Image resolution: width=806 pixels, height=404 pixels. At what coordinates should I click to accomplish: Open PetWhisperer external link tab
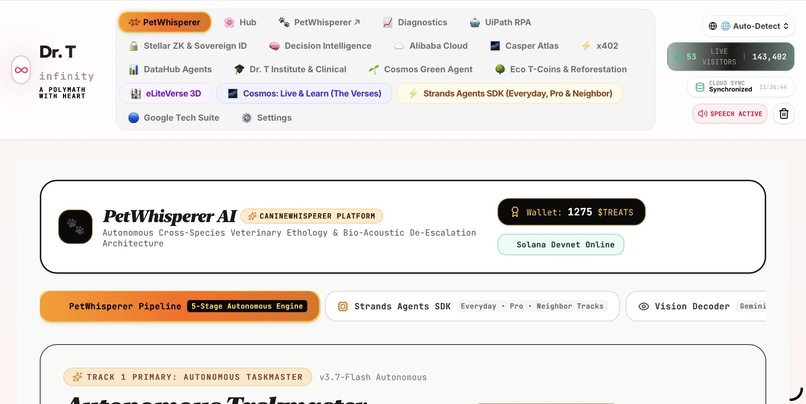coord(319,22)
